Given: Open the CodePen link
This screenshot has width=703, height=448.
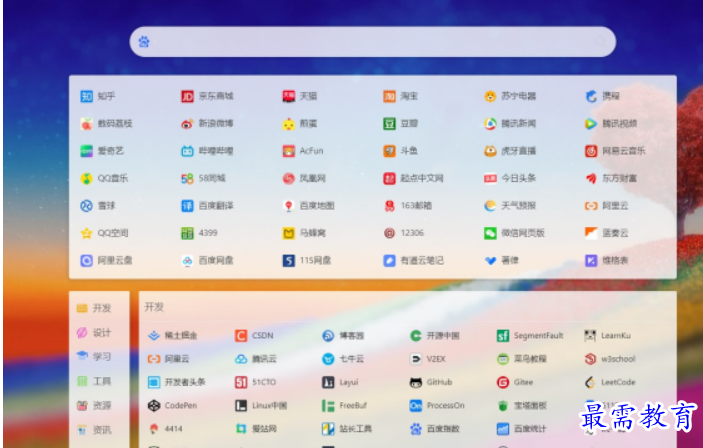Looking at the screenshot, I should click(173, 405).
